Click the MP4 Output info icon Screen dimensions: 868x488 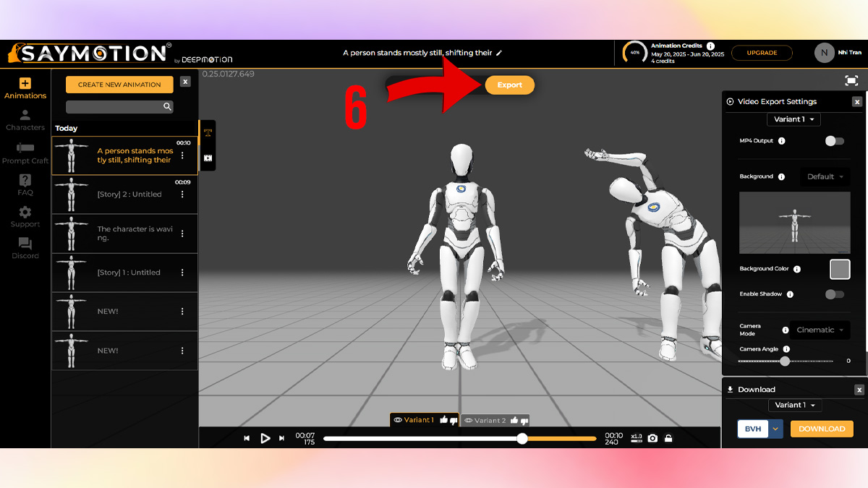782,141
